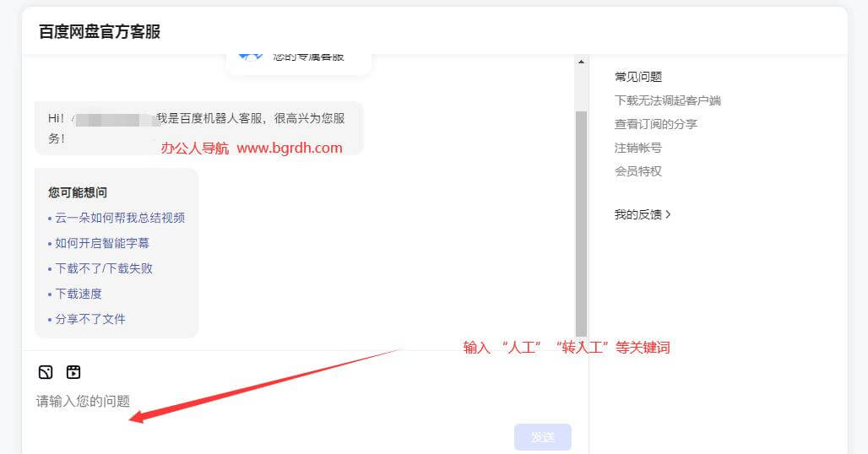Open FAQ 注销帐号

(637, 148)
